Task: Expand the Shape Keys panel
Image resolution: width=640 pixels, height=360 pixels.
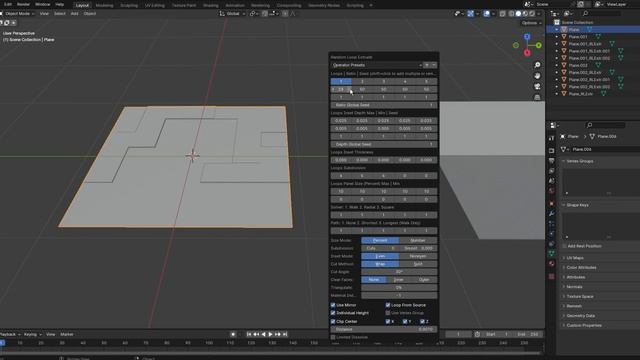Action: (577, 205)
